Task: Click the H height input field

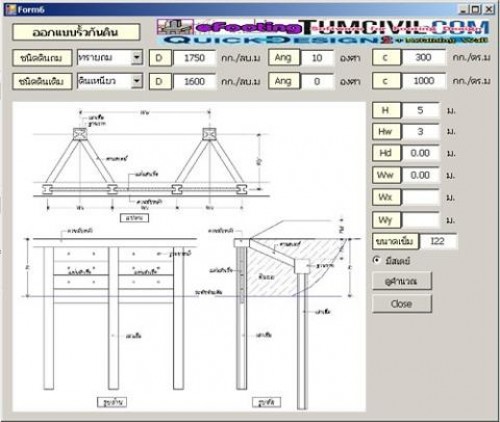Action: tap(421, 110)
